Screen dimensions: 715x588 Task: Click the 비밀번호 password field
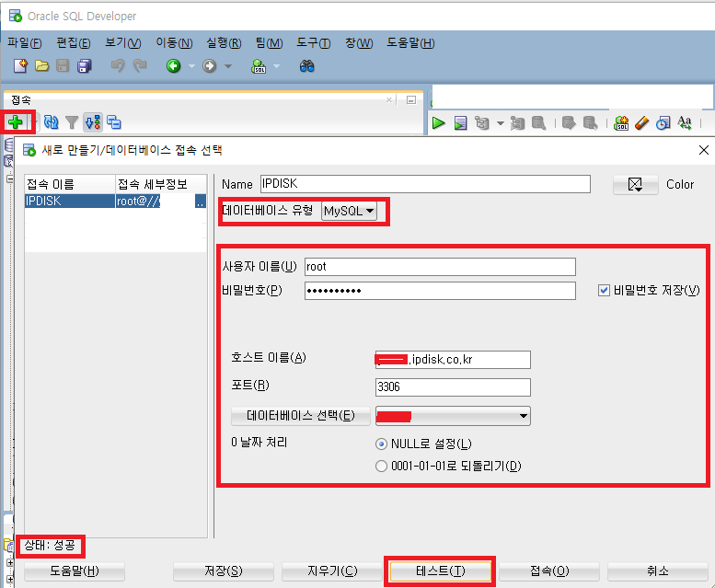tap(440, 291)
